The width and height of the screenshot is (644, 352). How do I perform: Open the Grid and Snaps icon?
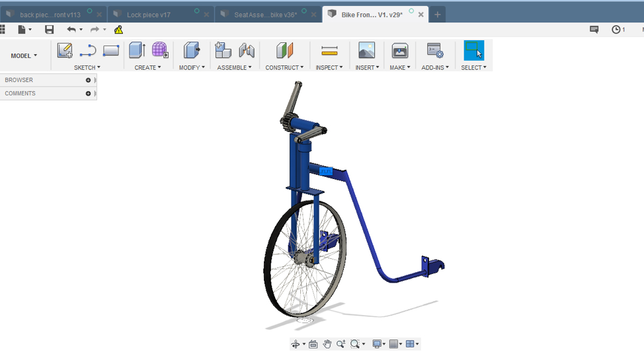pos(393,344)
